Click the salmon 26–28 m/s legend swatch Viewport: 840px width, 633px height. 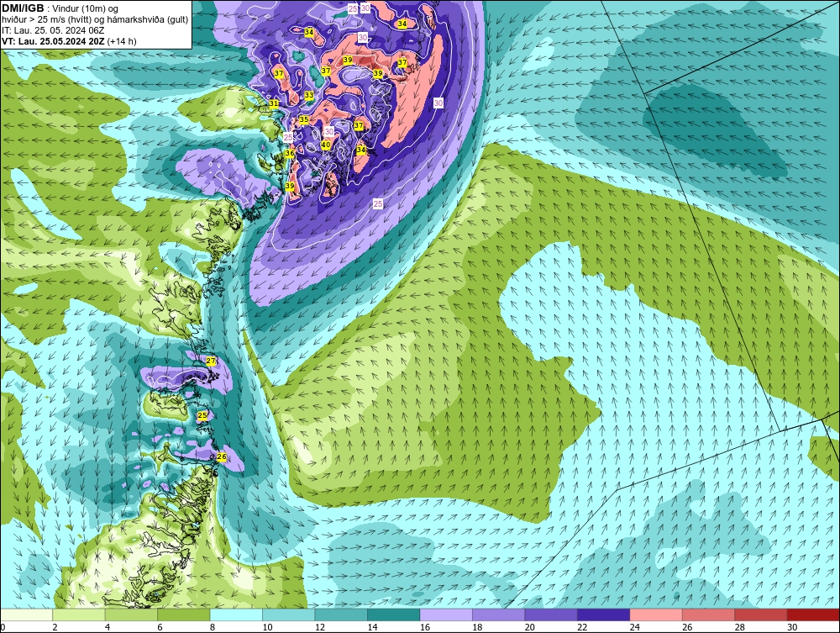point(709,615)
